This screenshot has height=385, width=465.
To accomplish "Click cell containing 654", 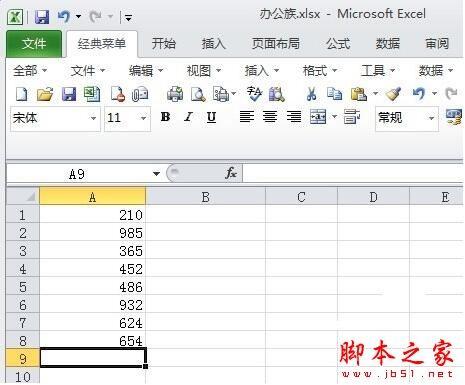I will pos(93,341).
